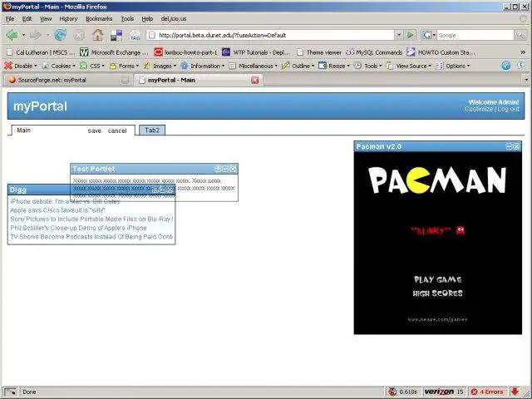Open the Information dropdown menu
The image size is (532, 399).
click(x=203, y=66)
